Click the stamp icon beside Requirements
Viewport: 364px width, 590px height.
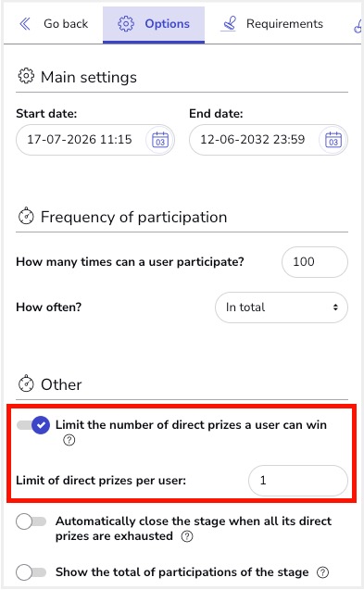point(229,24)
